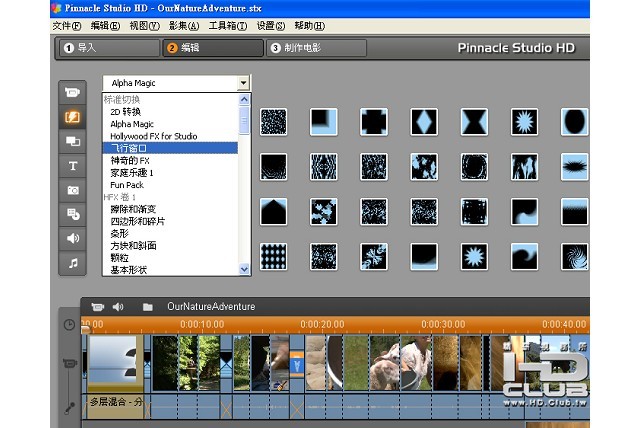Click the 0:00:30.00 mark on timescale

tap(443, 324)
